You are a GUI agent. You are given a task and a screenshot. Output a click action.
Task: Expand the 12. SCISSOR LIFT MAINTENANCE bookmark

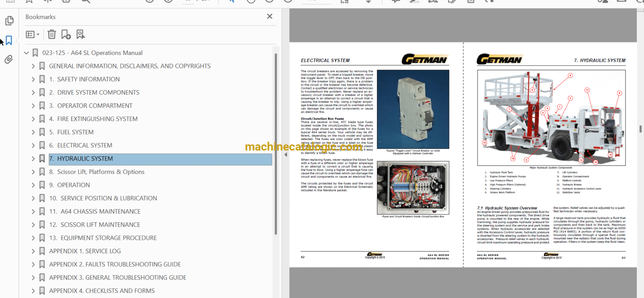34,225
